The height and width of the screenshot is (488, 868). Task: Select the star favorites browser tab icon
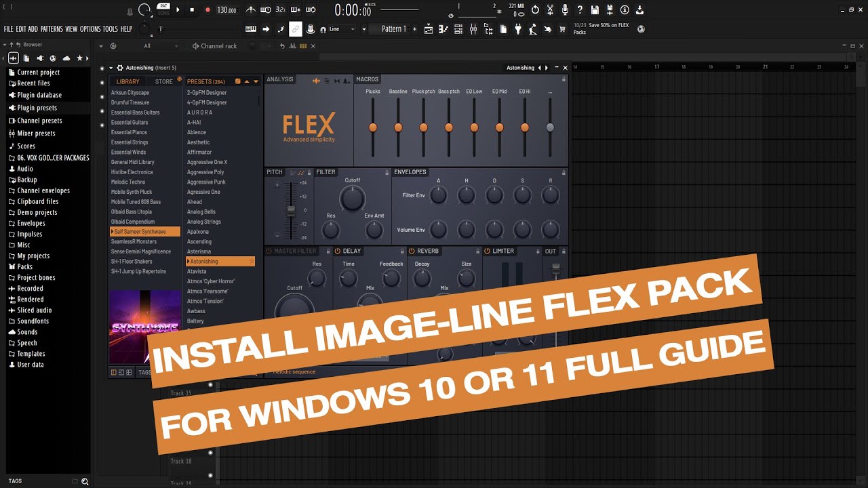[x=79, y=58]
